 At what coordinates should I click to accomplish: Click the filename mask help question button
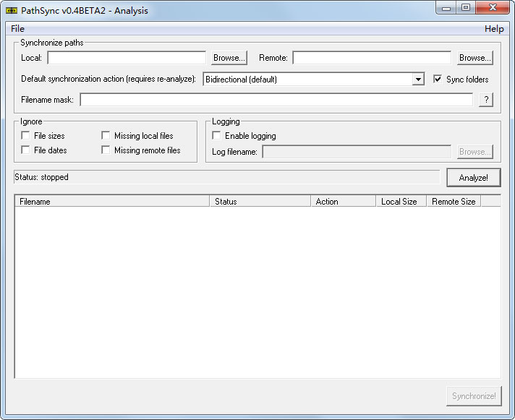pos(486,100)
